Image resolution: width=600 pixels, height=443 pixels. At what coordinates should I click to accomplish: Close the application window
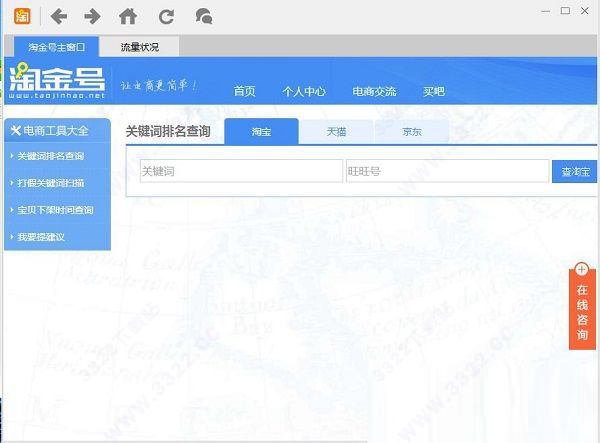[x=585, y=11]
